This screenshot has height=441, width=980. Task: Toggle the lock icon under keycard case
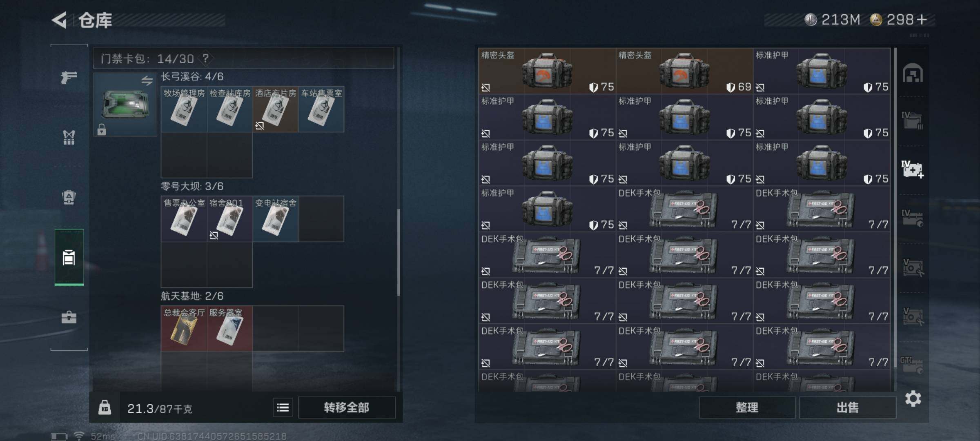pyautogui.click(x=102, y=129)
